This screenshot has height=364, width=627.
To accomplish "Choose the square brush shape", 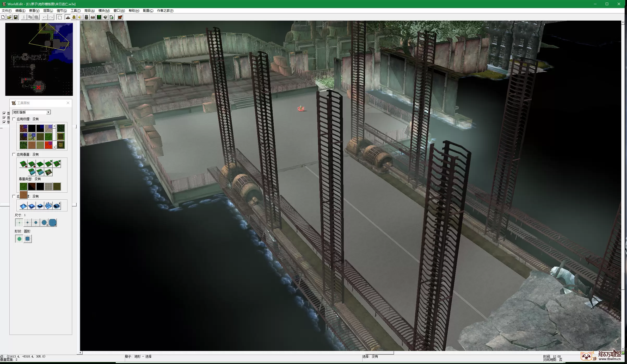I will click(28, 239).
